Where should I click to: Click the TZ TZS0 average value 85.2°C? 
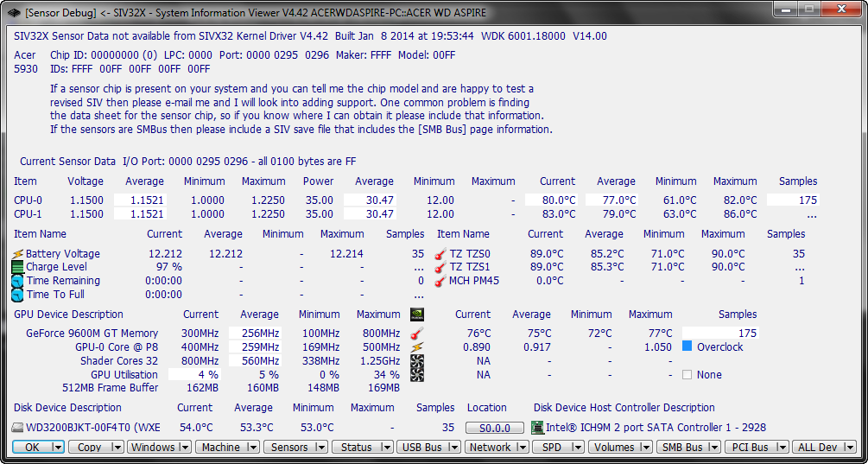(606, 254)
